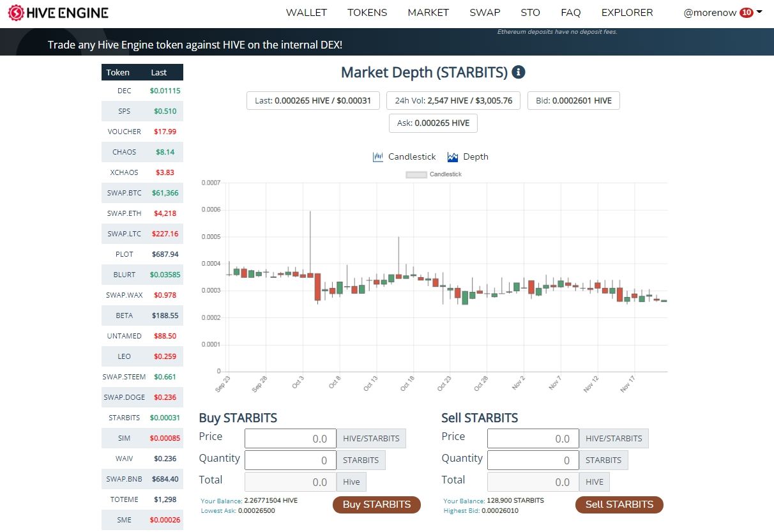
Task: Click the Last price stat box
Action: click(313, 101)
